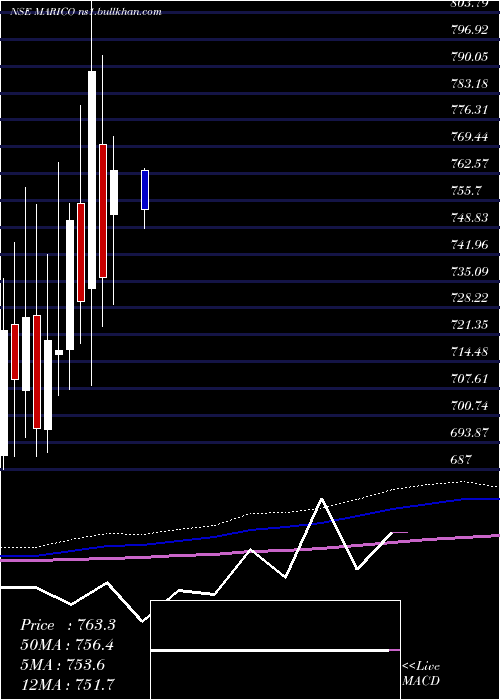Screen dimensions: 500x700
Task: Click the tallest white candlestick body
Action: tap(92, 180)
